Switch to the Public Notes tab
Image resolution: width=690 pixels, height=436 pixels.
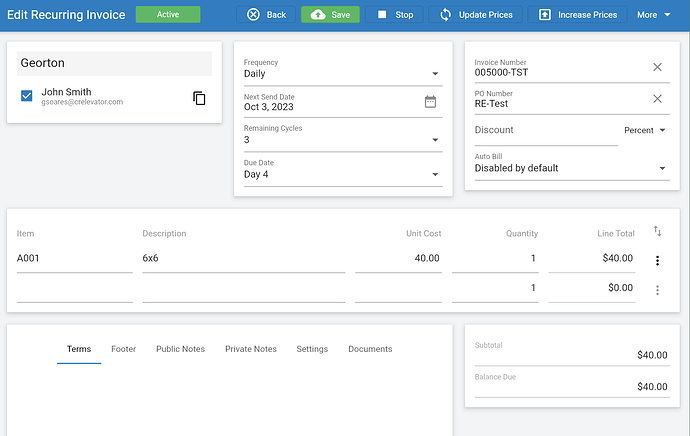click(x=180, y=349)
